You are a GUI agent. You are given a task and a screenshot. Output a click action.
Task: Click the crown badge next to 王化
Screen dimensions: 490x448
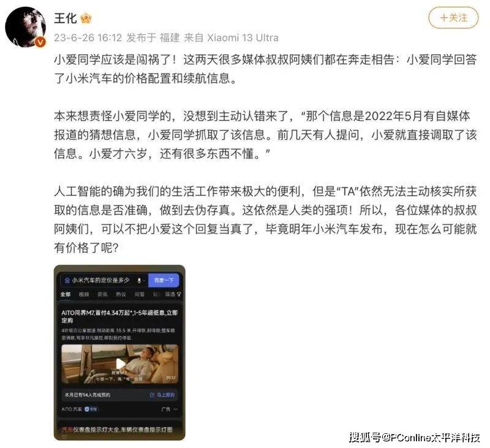(x=86, y=18)
